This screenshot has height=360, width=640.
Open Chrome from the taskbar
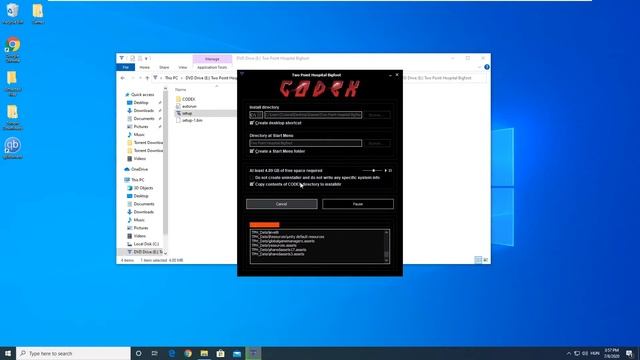188,353
